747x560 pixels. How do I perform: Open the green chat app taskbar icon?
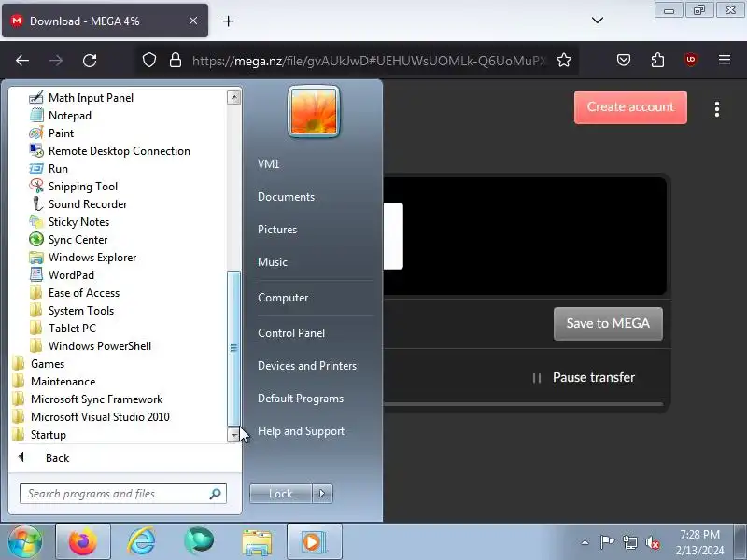point(199,541)
